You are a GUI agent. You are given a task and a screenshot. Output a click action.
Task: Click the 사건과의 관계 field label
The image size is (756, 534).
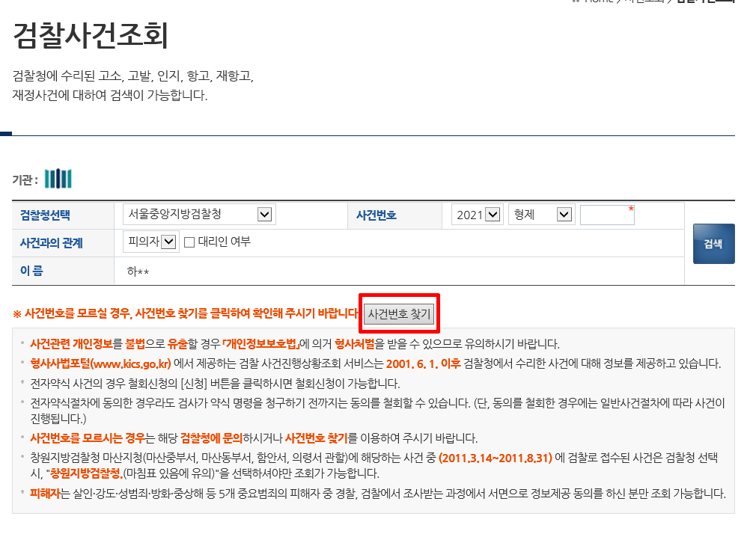[x=52, y=242]
